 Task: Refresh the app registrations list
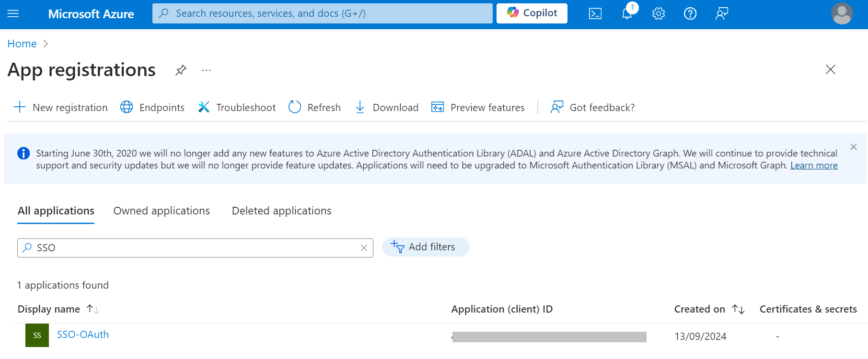[315, 107]
